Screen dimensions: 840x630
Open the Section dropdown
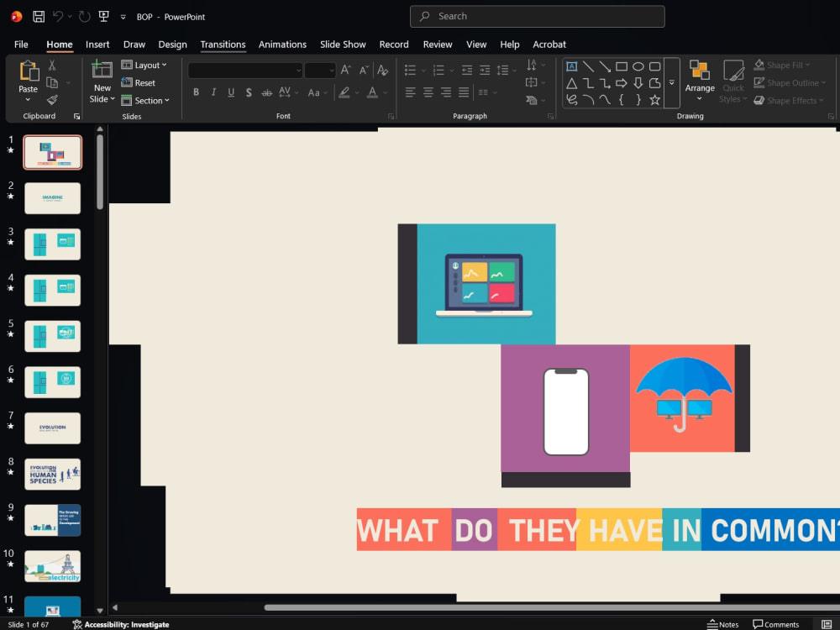[145, 100]
